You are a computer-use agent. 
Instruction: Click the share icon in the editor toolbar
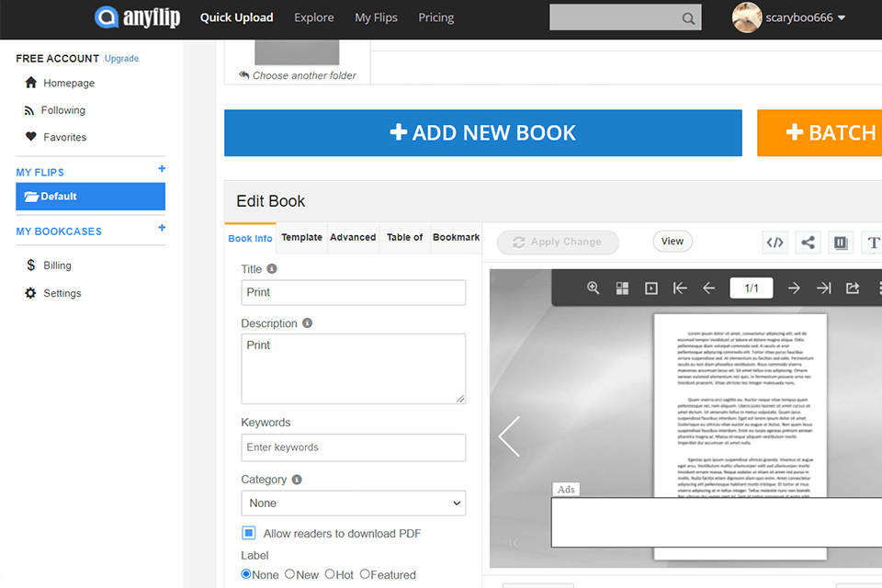coord(808,242)
